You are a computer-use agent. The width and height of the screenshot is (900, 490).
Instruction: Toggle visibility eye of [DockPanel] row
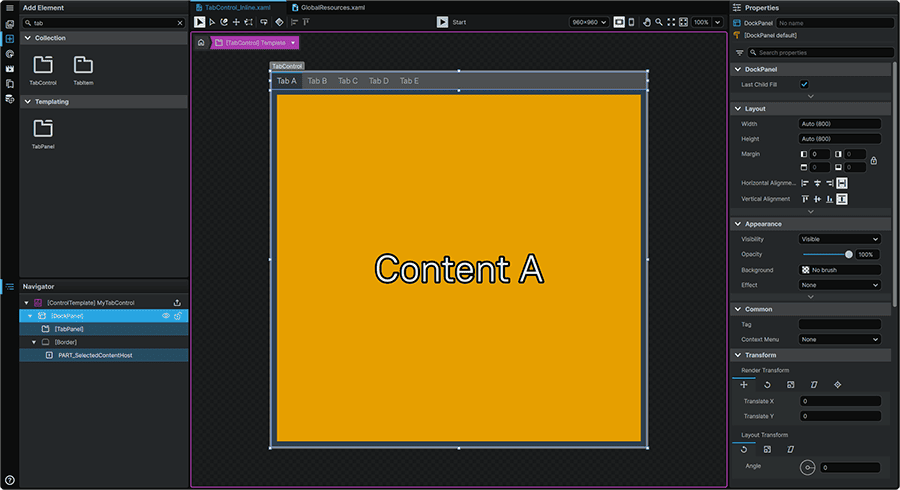click(166, 316)
